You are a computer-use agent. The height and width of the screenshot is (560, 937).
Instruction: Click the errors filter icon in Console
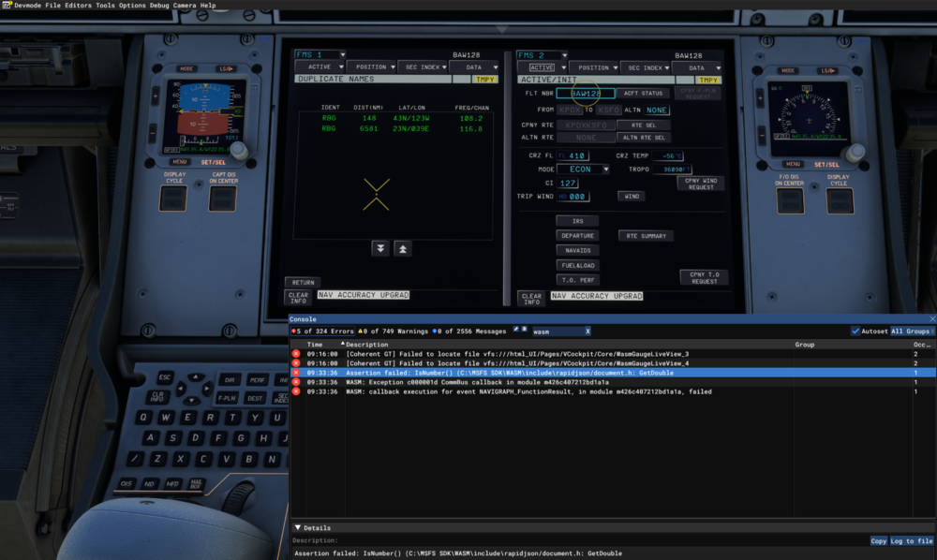point(294,332)
